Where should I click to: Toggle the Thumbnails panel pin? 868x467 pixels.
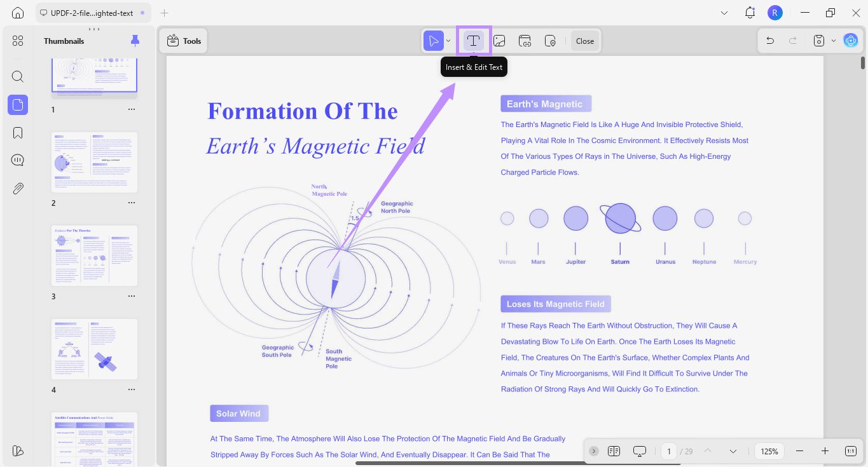pyautogui.click(x=135, y=41)
